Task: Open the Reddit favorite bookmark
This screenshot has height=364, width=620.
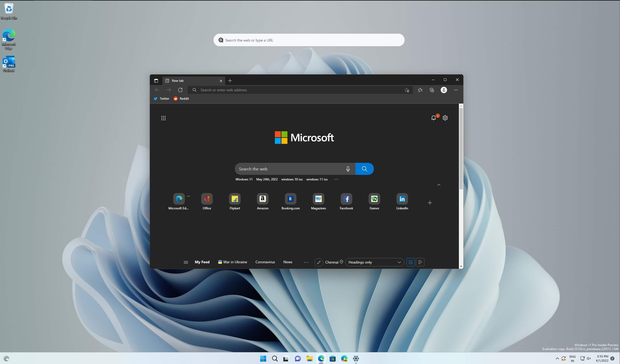Action: click(x=181, y=98)
